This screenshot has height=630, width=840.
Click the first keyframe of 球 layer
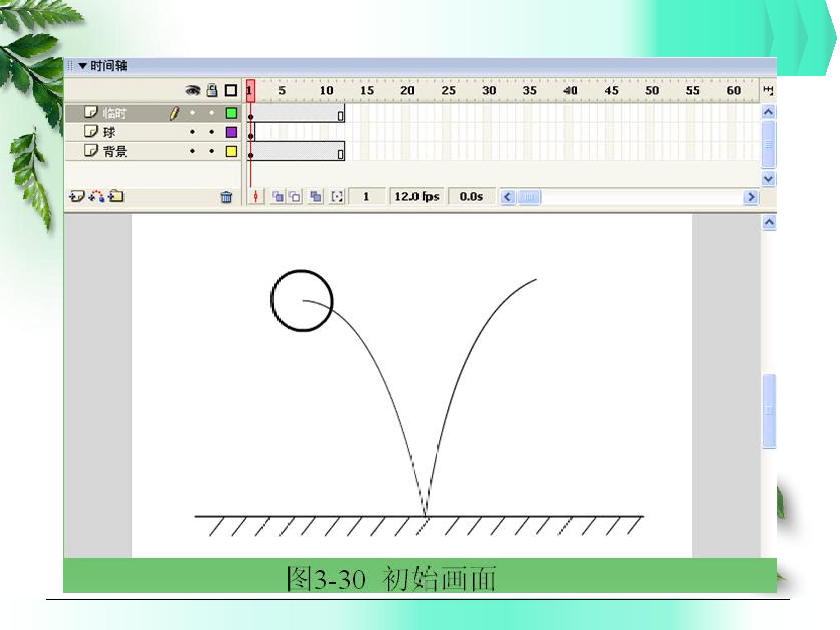(251, 132)
